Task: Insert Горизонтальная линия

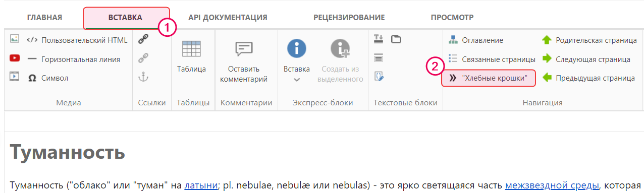Action: 74,59
